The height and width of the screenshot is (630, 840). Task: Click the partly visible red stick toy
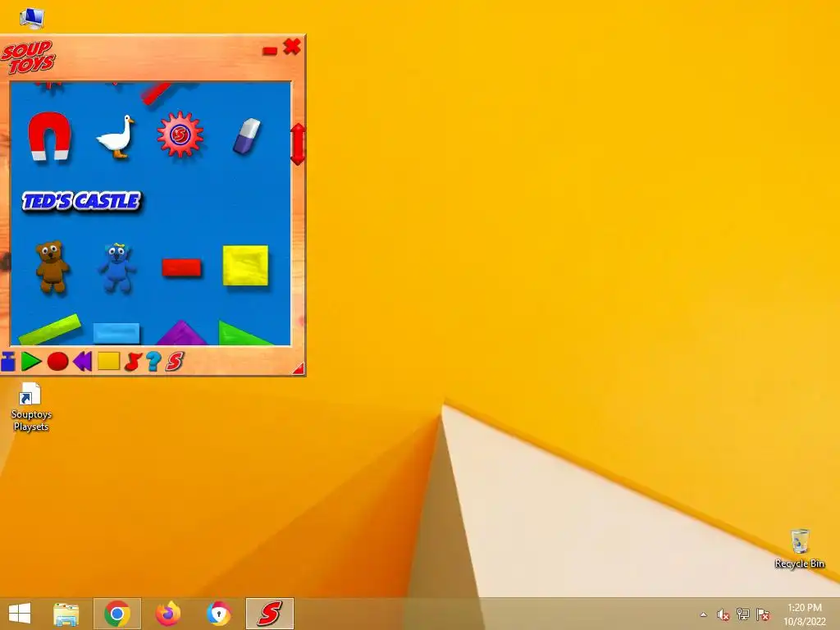click(x=157, y=93)
